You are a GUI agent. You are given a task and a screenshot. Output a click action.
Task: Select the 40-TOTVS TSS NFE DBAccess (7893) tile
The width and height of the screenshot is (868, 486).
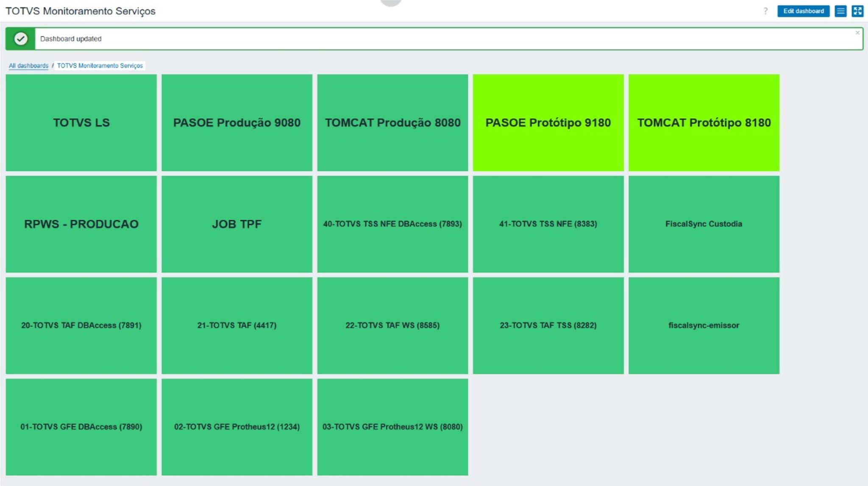(x=393, y=224)
